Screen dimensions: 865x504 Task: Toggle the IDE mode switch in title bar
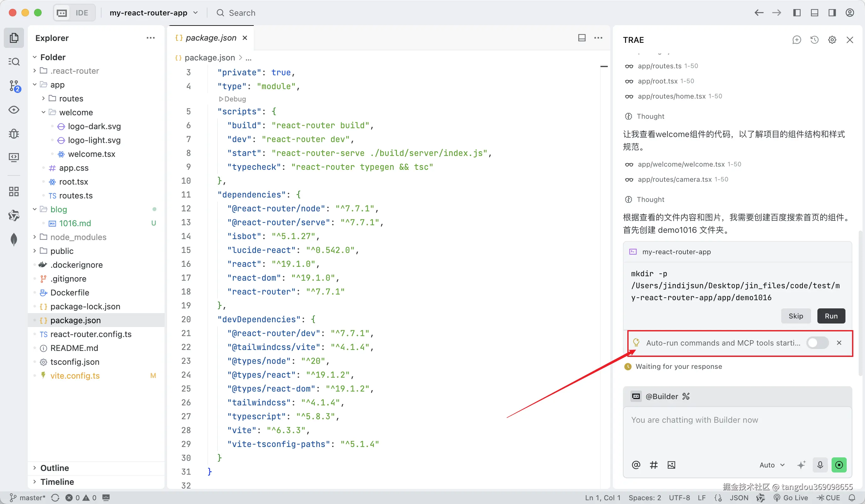point(74,13)
